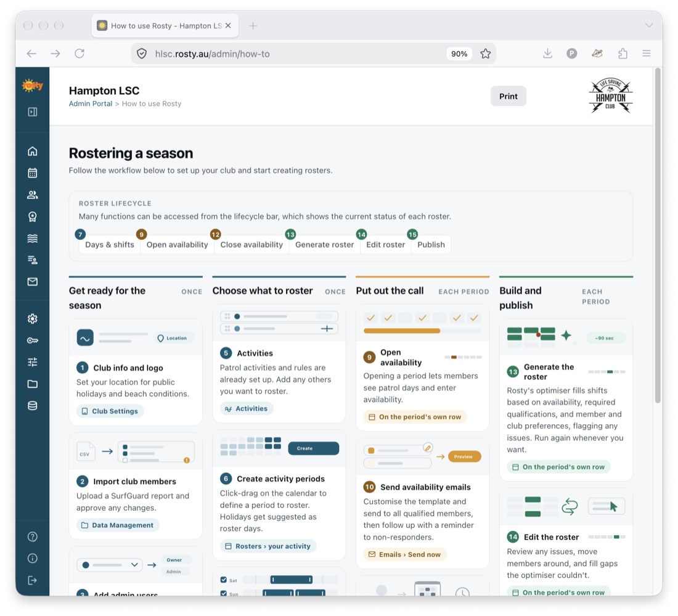This screenshot has width=678, height=616.
Task: Open the key access sidebar icon
Action: (33, 340)
